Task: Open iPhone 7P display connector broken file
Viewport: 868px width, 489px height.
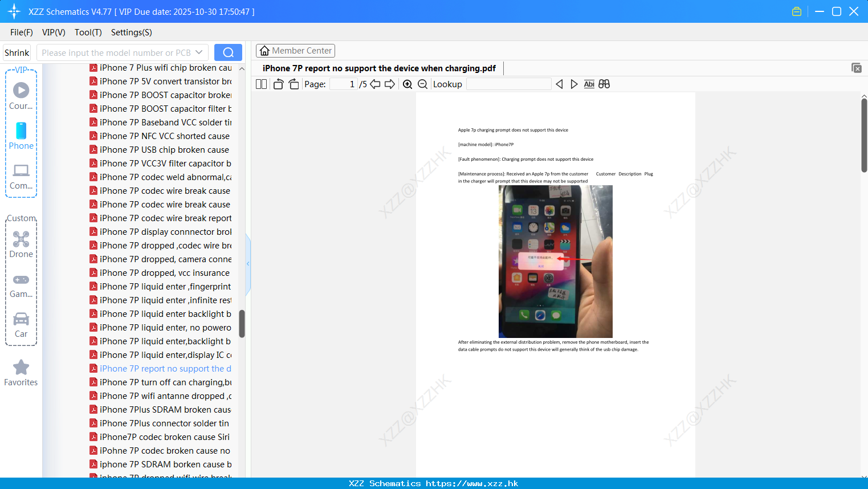Action: 161,232
